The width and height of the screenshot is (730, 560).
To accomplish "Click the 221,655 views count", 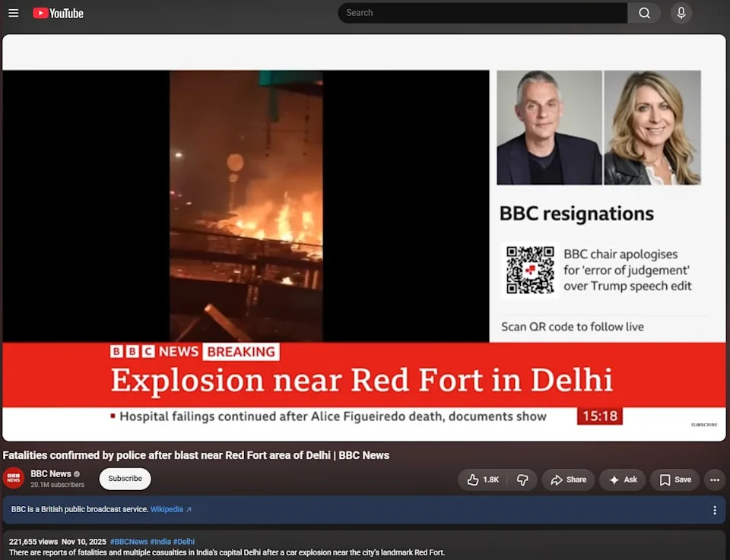I will pos(33,542).
